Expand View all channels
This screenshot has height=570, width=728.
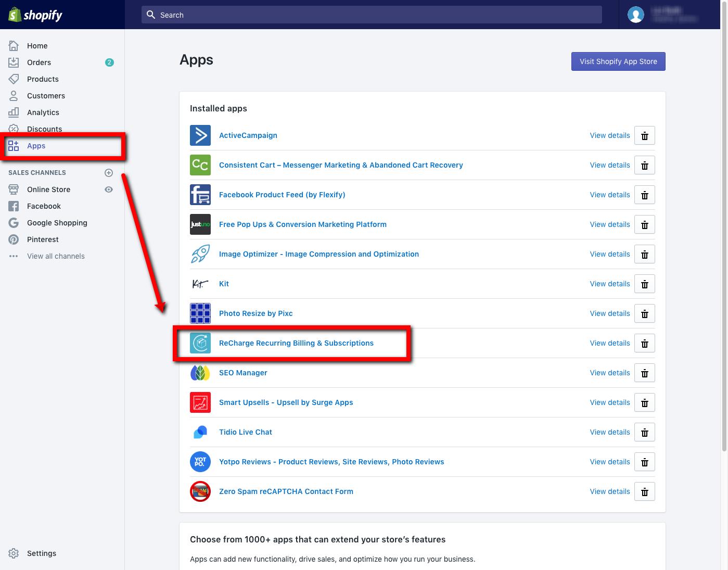coord(56,256)
